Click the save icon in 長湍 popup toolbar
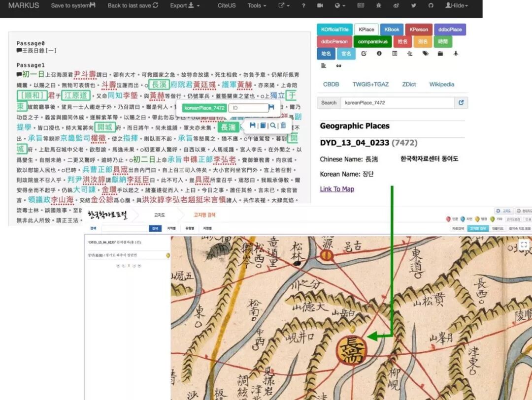This screenshot has width=532, height=400. (x=252, y=125)
